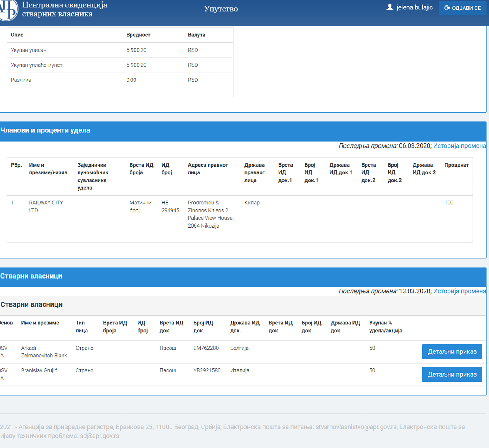Image resolution: width=489 pixels, height=448 pixels.
Task: Click the 'Процентат' column header
Action: click(456, 165)
